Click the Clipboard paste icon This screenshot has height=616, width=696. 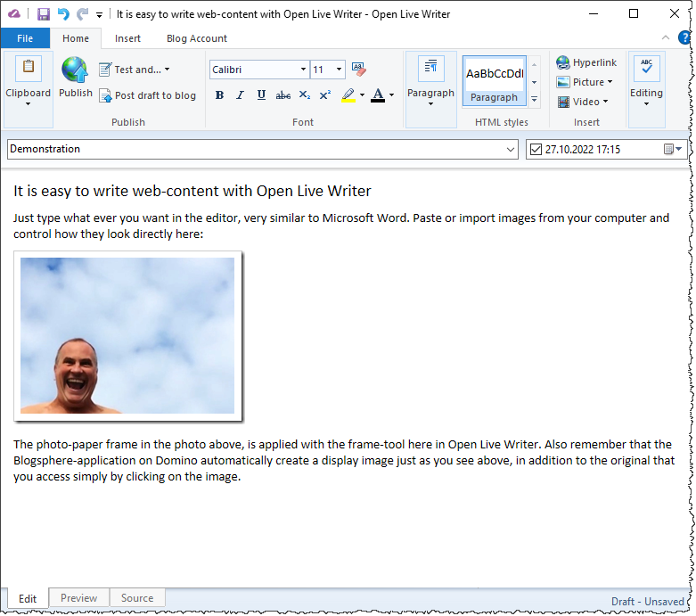click(29, 68)
